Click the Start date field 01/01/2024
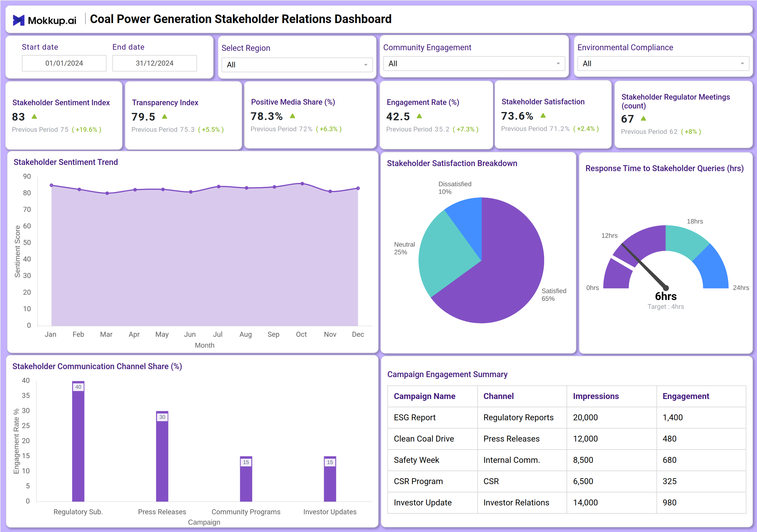The width and height of the screenshot is (757, 532). coord(64,63)
